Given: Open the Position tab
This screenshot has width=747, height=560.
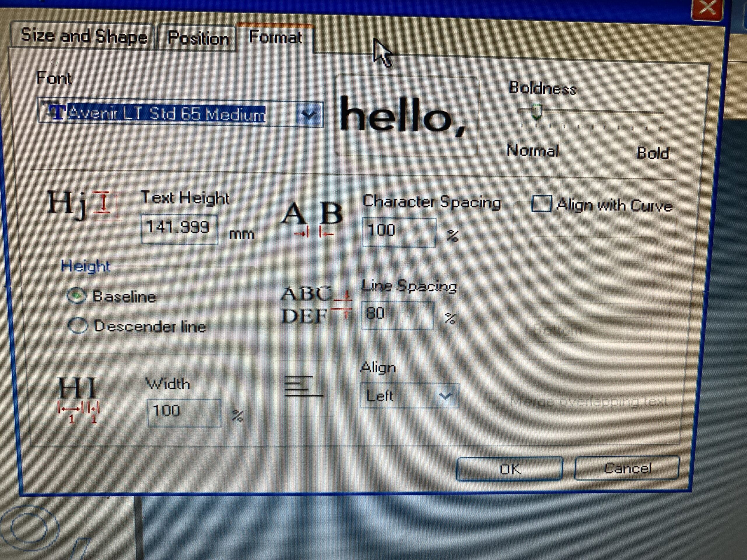Looking at the screenshot, I should pyautogui.click(x=198, y=38).
